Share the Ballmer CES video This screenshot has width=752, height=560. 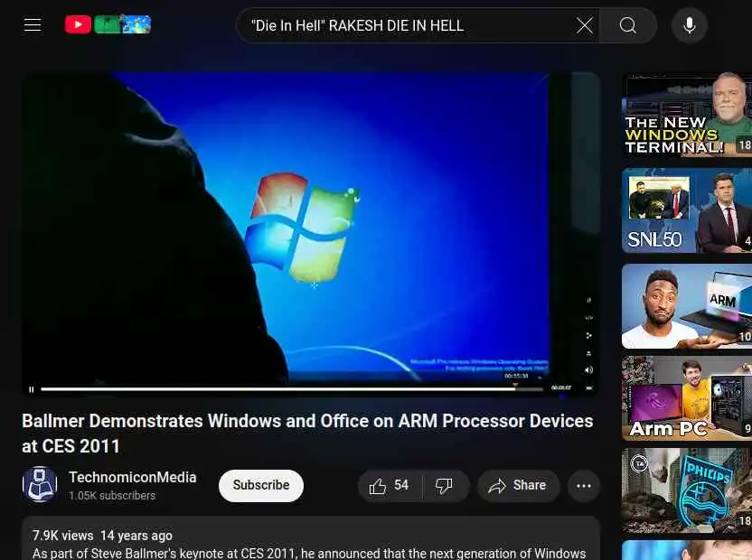click(518, 486)
